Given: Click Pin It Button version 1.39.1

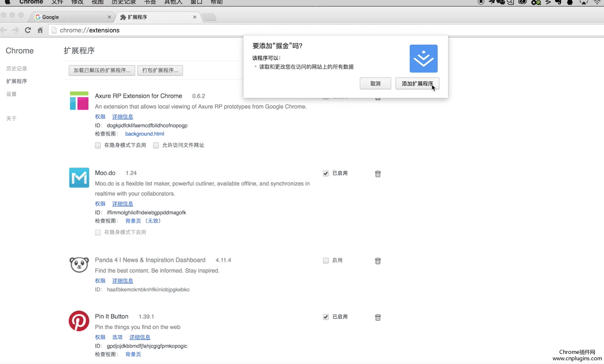Looking at the screenshot, I should (x=146, y=317).
